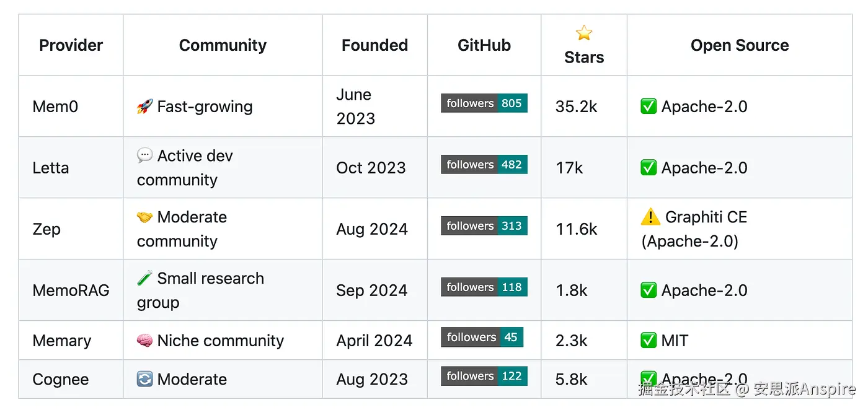
Task: Click the speech bubble icon for Letta
Action: tap(144, 155)
